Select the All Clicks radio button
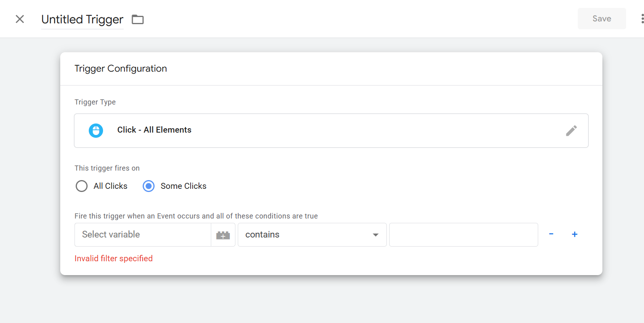644x323 pixels. 82,186
